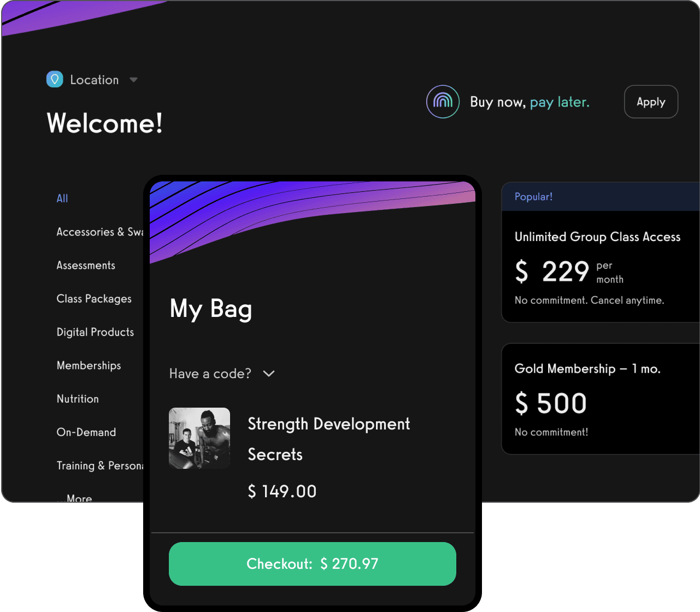Open the Location dropdown arrow
Image resolution: width=700 pixels, height=612 pixels.
point(133,80)
